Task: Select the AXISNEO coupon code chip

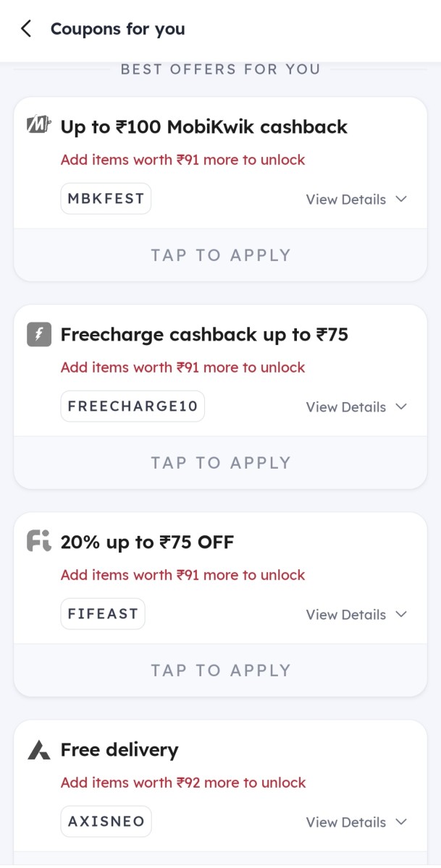Action: coord(106,821)
